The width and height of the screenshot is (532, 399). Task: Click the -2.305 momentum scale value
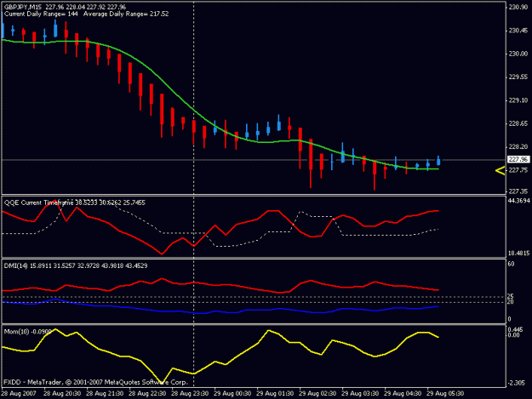[516, 383]
